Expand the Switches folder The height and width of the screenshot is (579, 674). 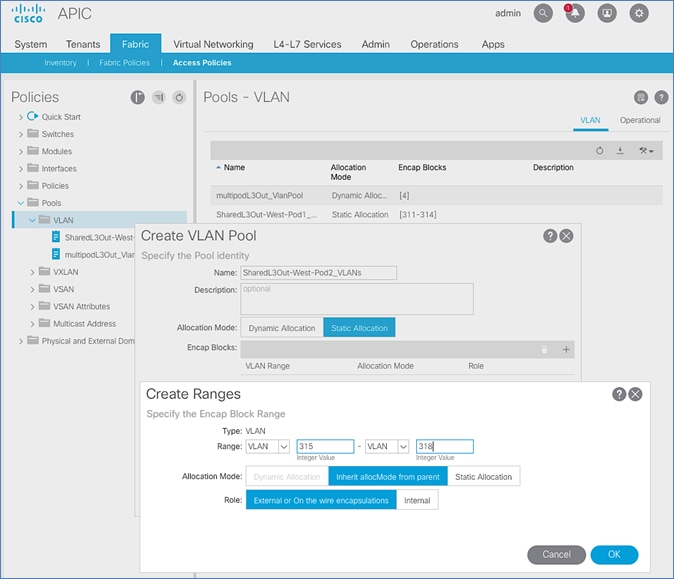21,134
